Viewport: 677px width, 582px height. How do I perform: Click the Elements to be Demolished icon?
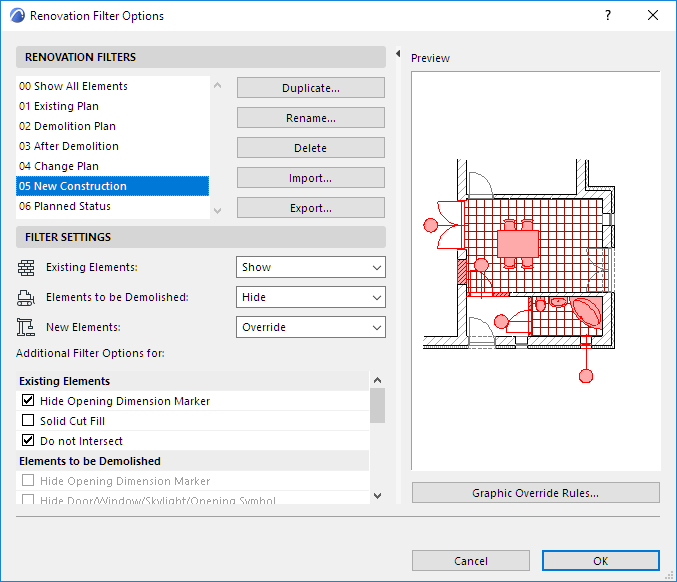(x=26, y=297)
